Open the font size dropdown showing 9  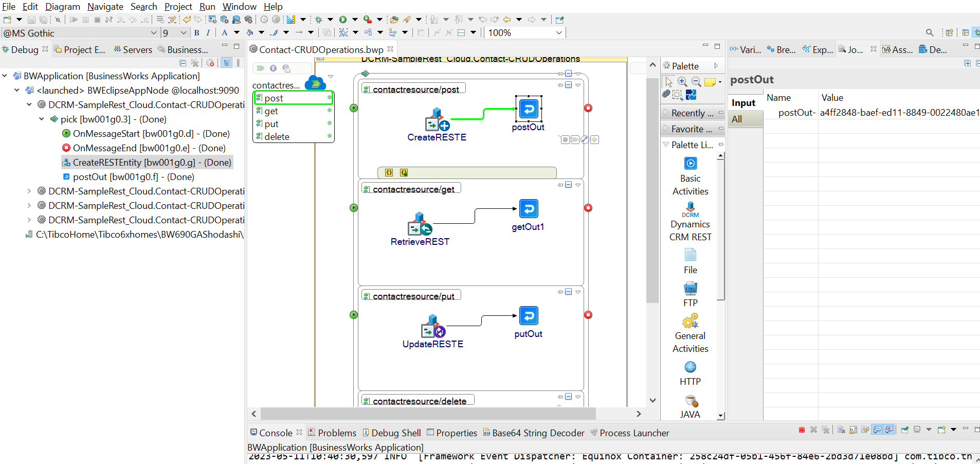pos(184,33)
